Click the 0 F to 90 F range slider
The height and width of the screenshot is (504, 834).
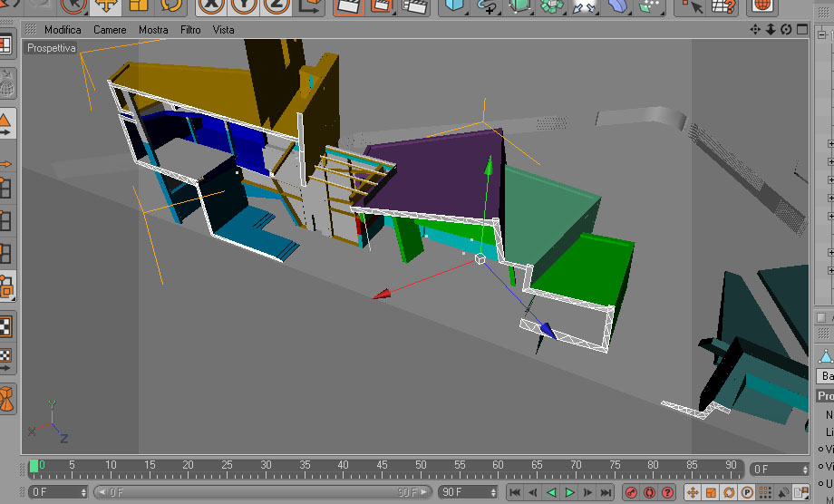[x=263, y=492]
